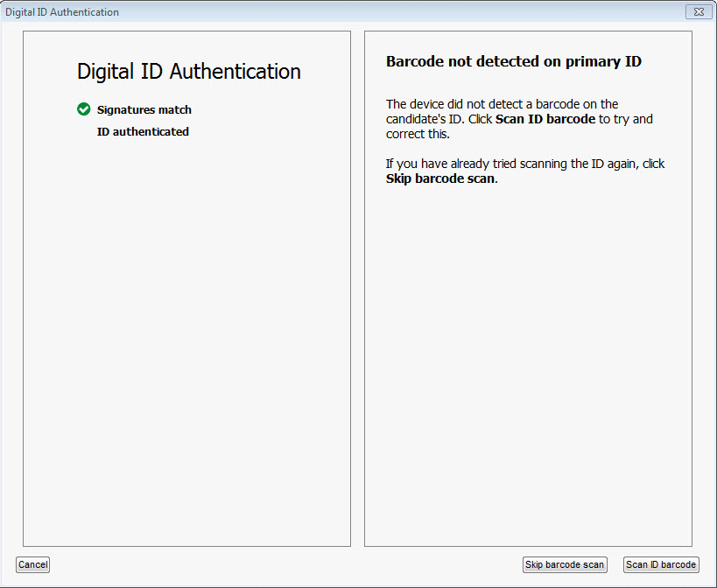Click the large Digital ID Authentication heading
Screen dimensions: 717x588
click(189, 71)
